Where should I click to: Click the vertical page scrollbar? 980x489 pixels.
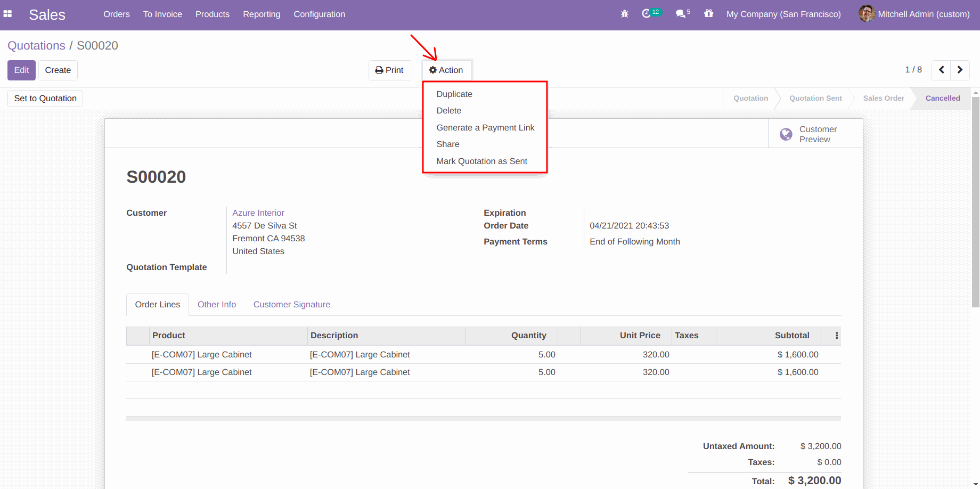point(975,202)
